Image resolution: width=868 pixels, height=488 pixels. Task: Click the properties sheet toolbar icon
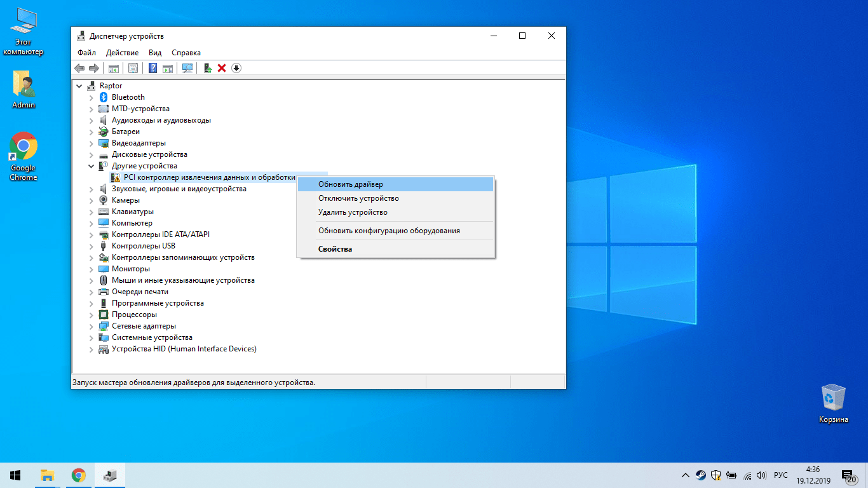(x=133, y=68)
